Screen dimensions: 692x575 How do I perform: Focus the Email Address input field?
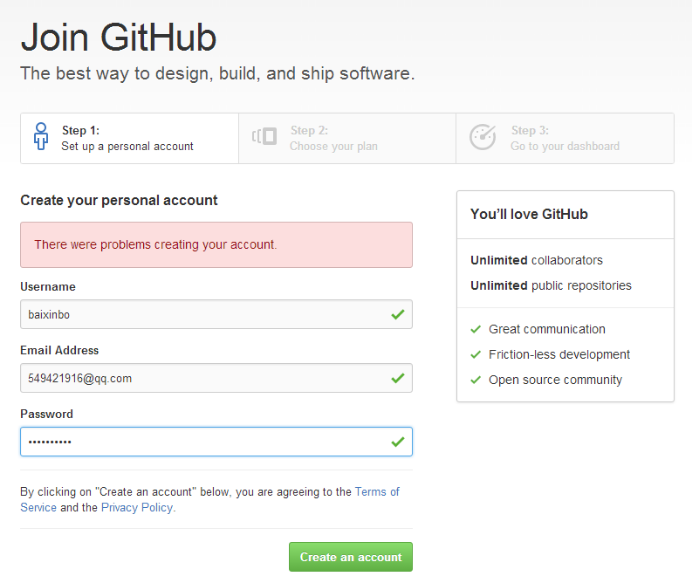[216, 378]
